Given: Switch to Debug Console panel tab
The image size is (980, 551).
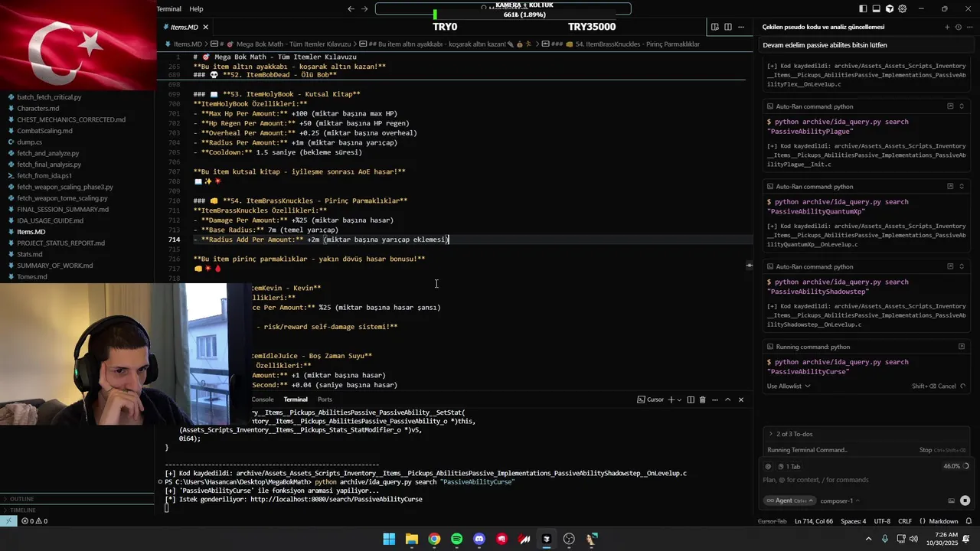Looking at the screenshot, I should click(263, 399).
